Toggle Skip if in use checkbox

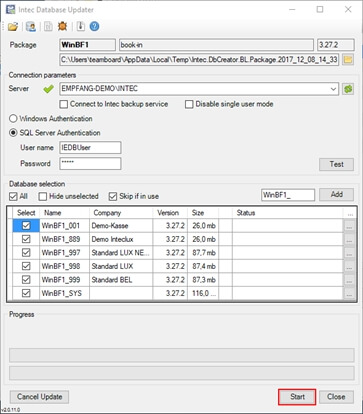(113, 196)
